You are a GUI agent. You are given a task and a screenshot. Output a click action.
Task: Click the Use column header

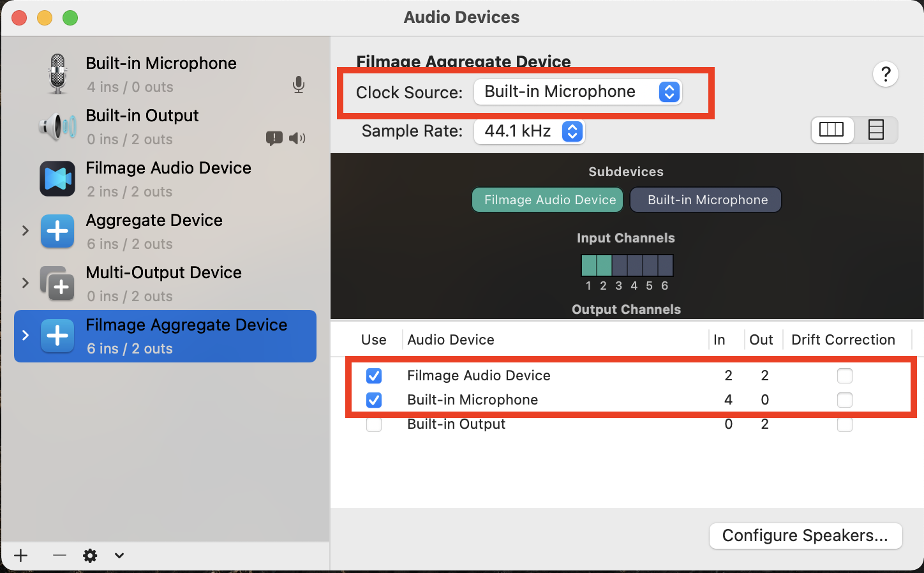[x=374, y=340]
